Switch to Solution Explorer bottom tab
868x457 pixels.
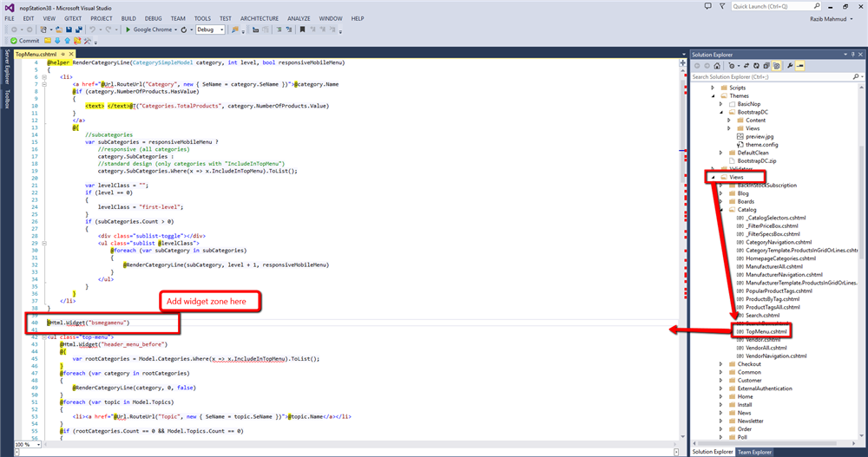pos(713,452)
